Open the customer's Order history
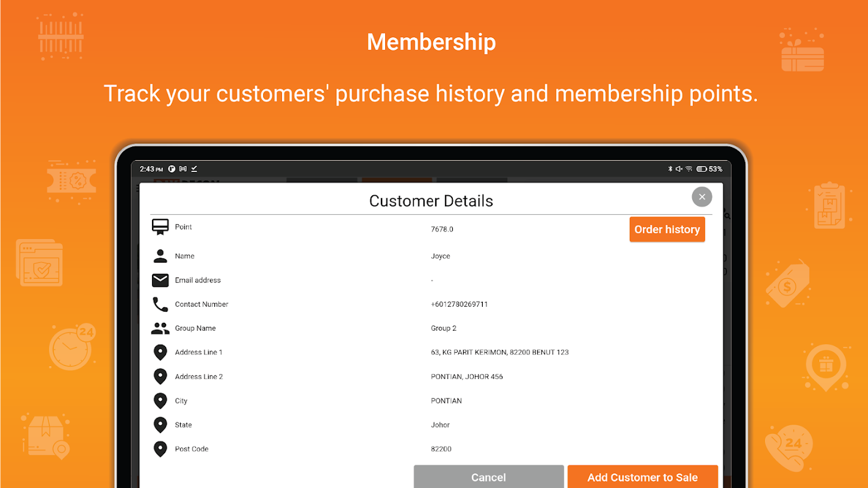This screenshot has width=868, height=488. [x=667, y=229]
